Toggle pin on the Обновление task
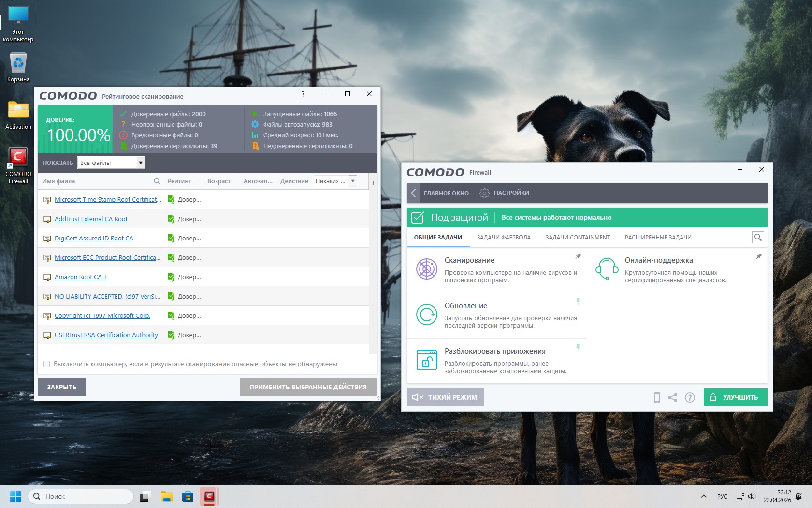812x508 pixels. tap(578, 301)
